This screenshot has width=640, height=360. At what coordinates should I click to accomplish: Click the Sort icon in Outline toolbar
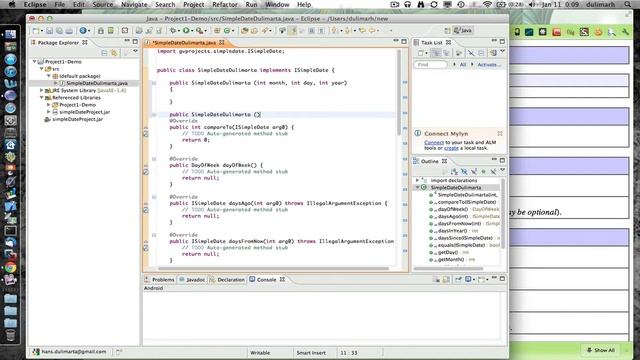(x=454, y=172)
